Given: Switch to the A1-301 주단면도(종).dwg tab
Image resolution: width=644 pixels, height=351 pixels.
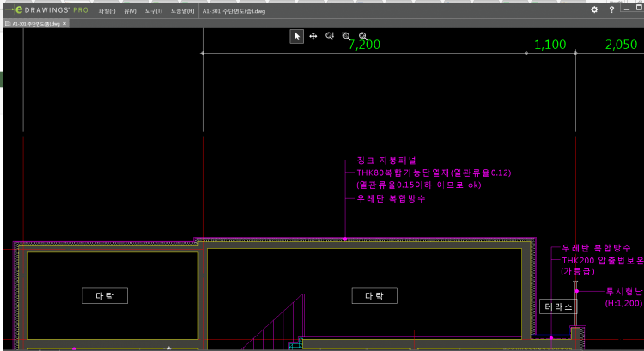Looking at the screenshot, I should coord(36,23).
